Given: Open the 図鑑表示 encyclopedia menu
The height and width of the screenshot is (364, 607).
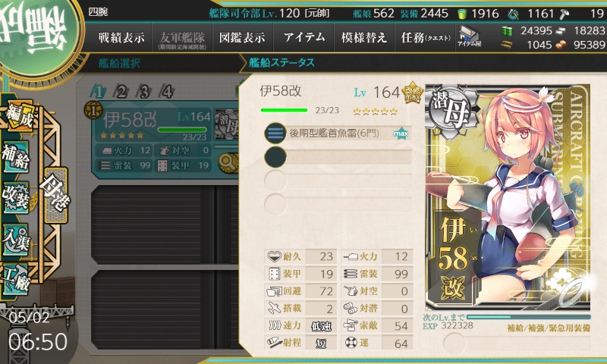Looking at the screenshot, I should coord(242,37).
